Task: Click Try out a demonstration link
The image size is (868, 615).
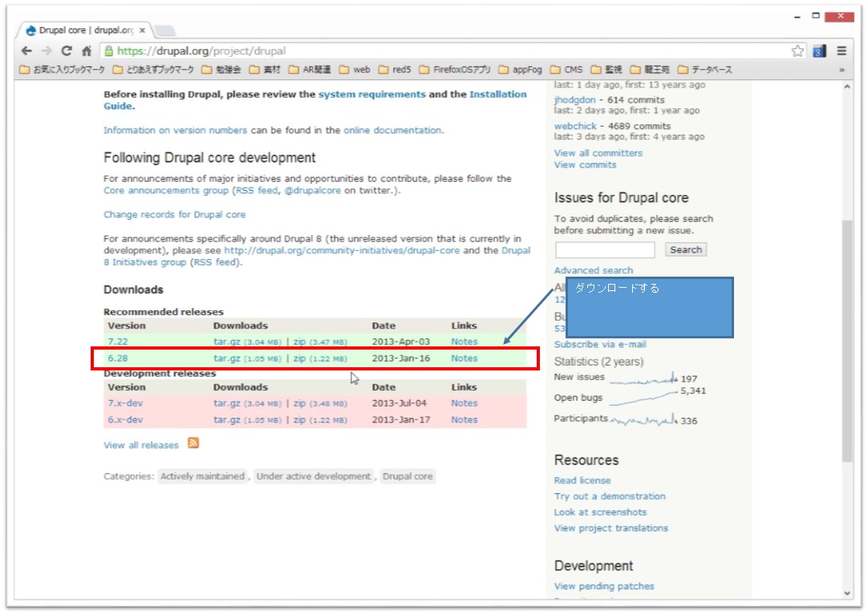Action: click(610, 496)
